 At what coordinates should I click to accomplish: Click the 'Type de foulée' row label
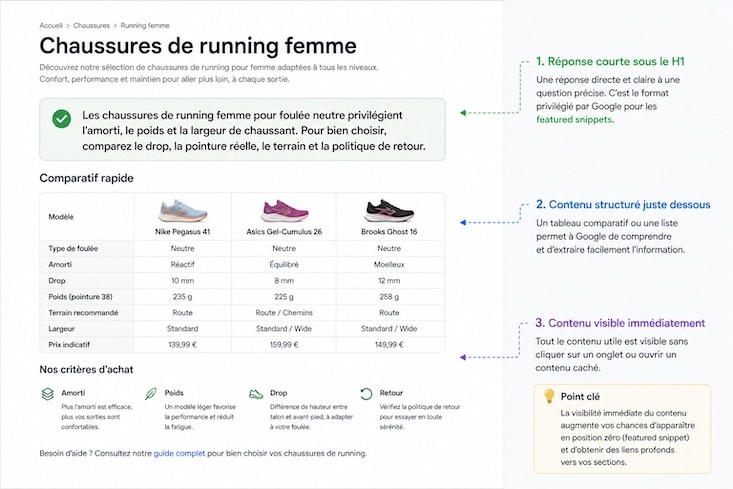tap(73, 249)
